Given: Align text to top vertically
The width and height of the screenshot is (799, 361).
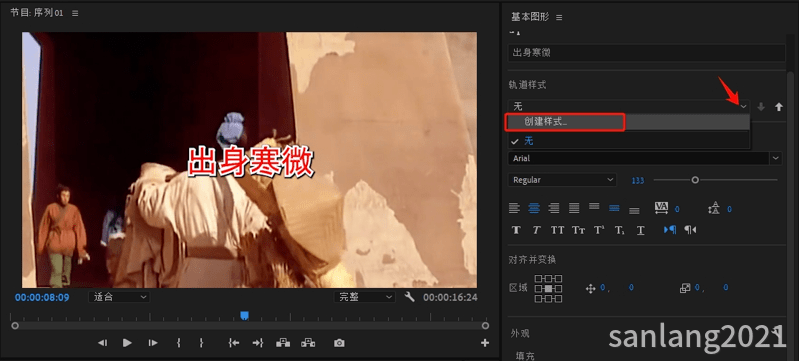Looking at the screenshot, I should coord(594,207).
